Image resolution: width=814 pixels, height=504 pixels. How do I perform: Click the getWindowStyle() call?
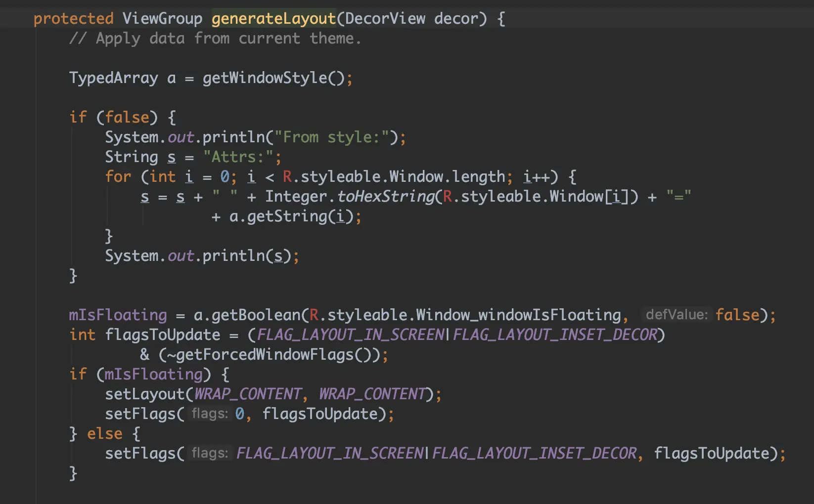273,78
